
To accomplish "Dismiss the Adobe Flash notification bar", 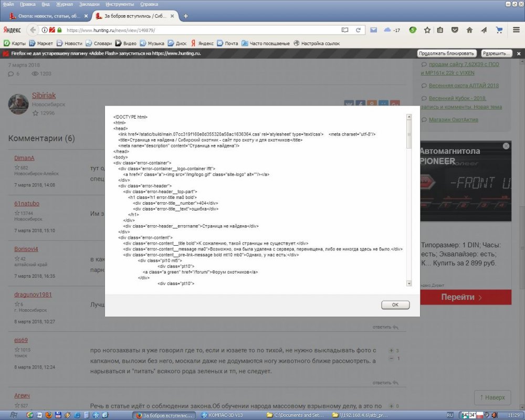I will (519, 54).
